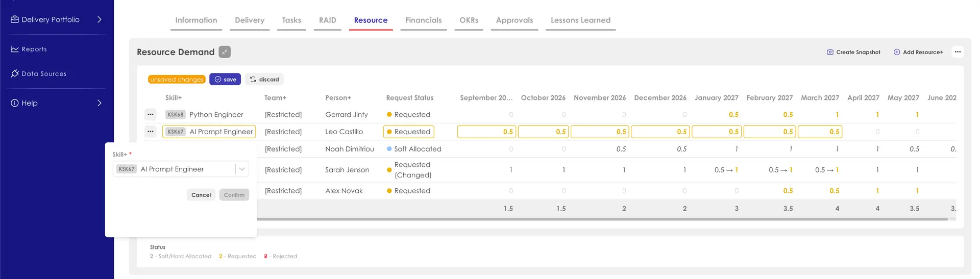Switch to the Delivery tab
The width and height of the screenshot is (980, 279).
coord(250,20)
